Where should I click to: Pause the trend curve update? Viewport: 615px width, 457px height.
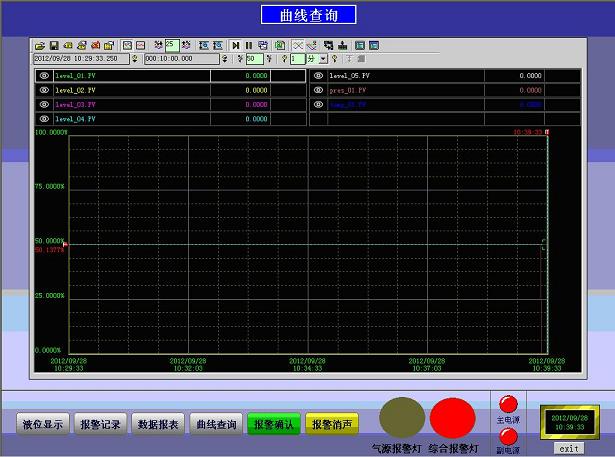tap(249, 46)
